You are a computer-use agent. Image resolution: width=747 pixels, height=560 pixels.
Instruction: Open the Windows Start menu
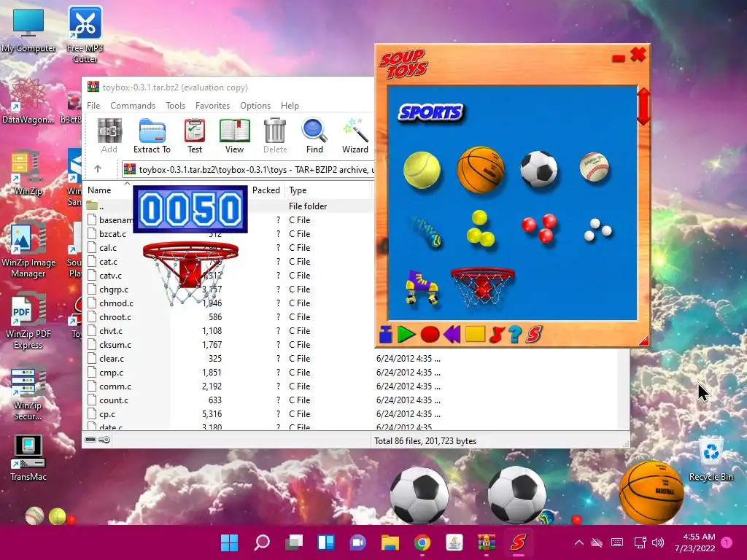[x=230, y=542]
